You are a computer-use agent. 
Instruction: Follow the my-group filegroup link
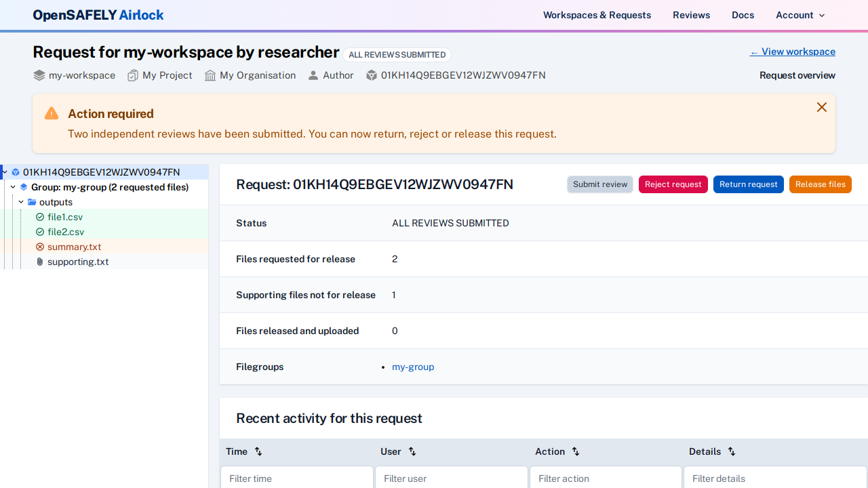point(413,367)
